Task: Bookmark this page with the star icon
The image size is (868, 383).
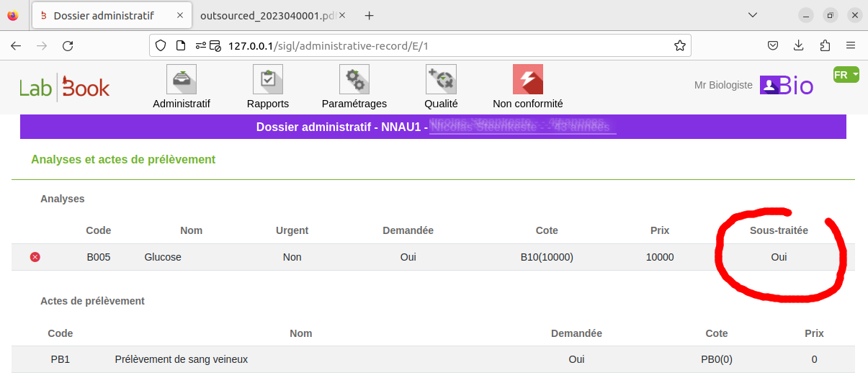Action: click(x=679, y=46)
